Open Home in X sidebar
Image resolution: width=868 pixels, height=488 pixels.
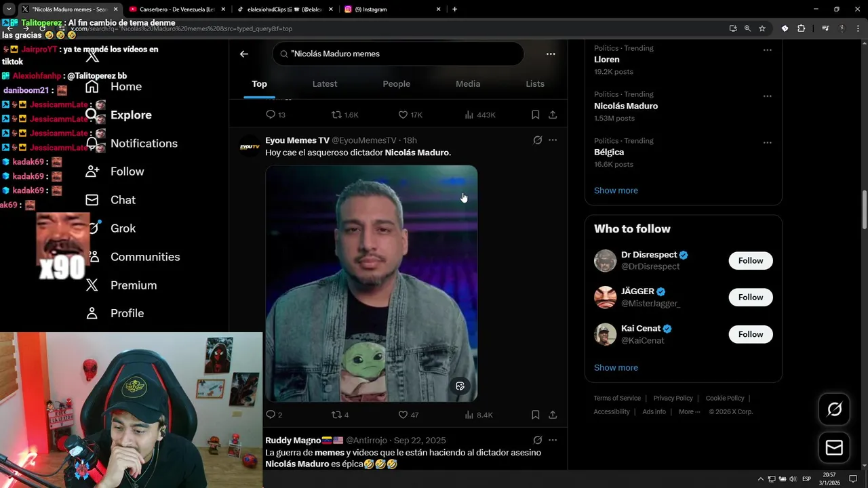pos(114,87)
